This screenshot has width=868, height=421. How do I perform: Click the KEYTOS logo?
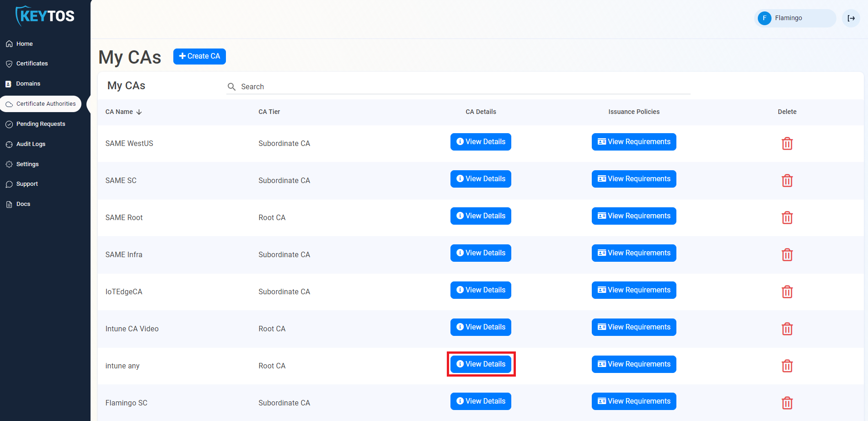(x=45, y=15)
